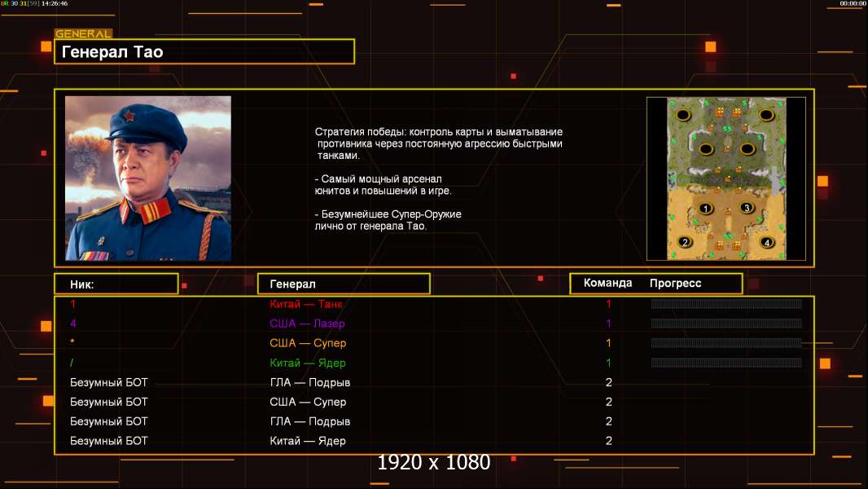Viewport: 868px width, 489px height.
Task: Click the 'Генерал' column header
Action: 344,284
